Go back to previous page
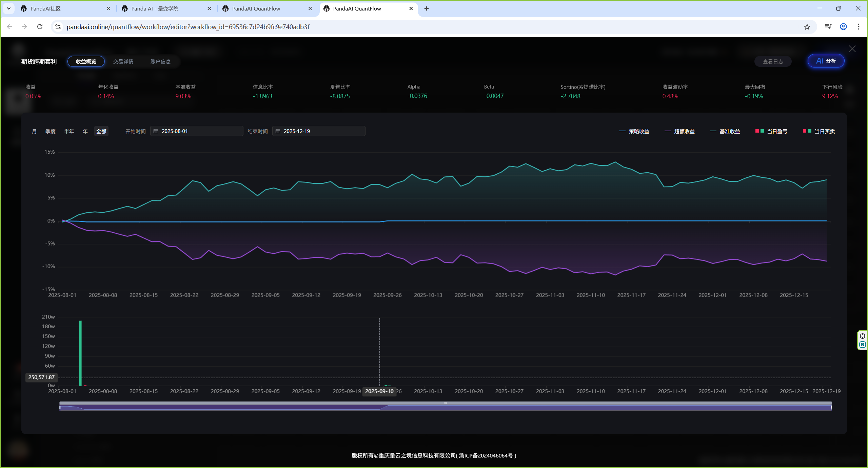The height and width of the screenshot is (468, 868). [x=9, y=27]
